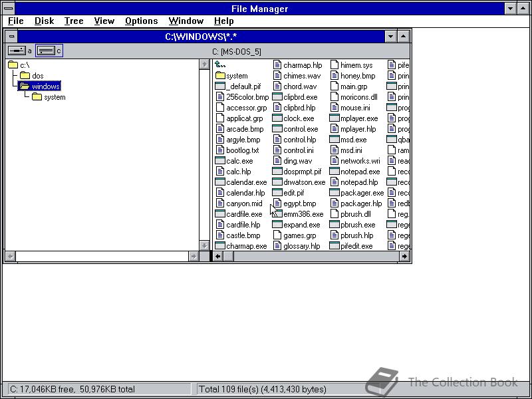Select 256color.bmp file icon
Viewport: 532px width, 399px height.
pos(220,97)
